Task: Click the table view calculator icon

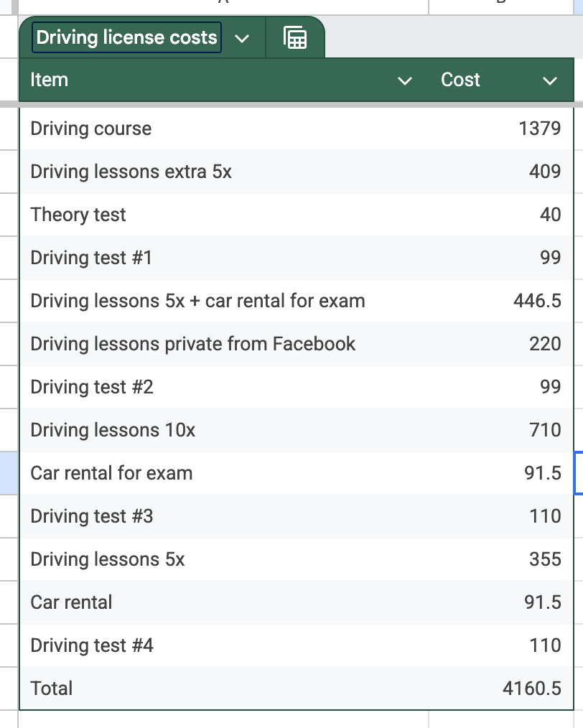Action: click(295, 38)
